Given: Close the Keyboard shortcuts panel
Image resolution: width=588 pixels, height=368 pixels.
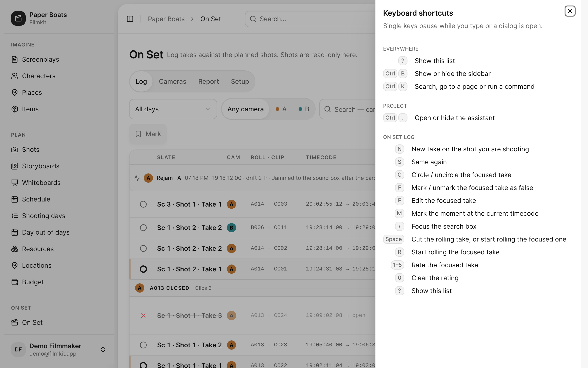Looking at the screenshot, I should [x=570, y=11].
